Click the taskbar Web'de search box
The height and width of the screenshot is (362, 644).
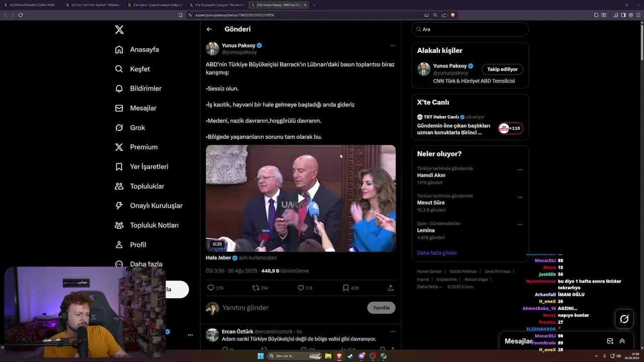294,356
